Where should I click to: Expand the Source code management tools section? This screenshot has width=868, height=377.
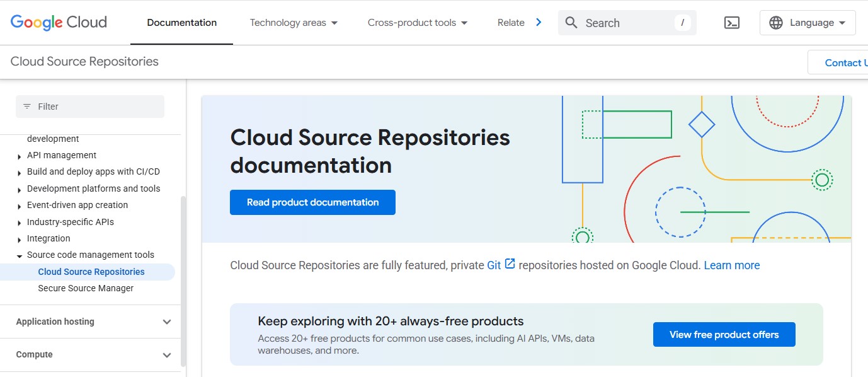tap(20, 255)
